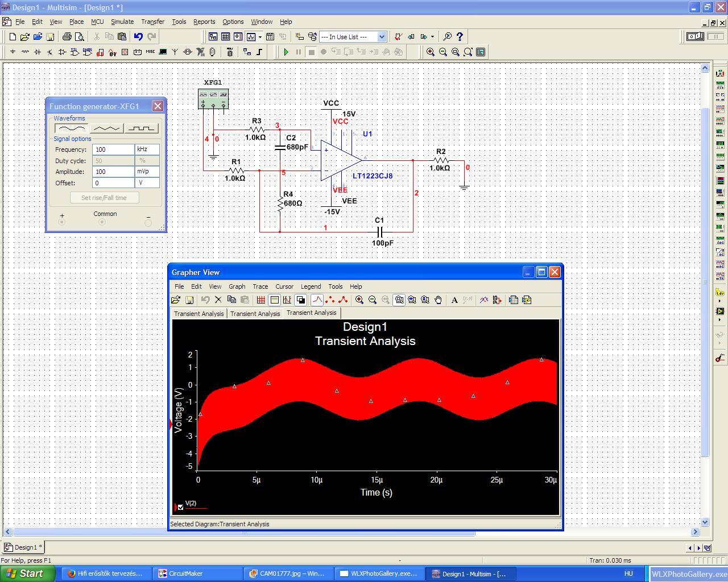Open the Legend menu in Grapher View
This screenshot has height=582, width=728.
[311, 286]
